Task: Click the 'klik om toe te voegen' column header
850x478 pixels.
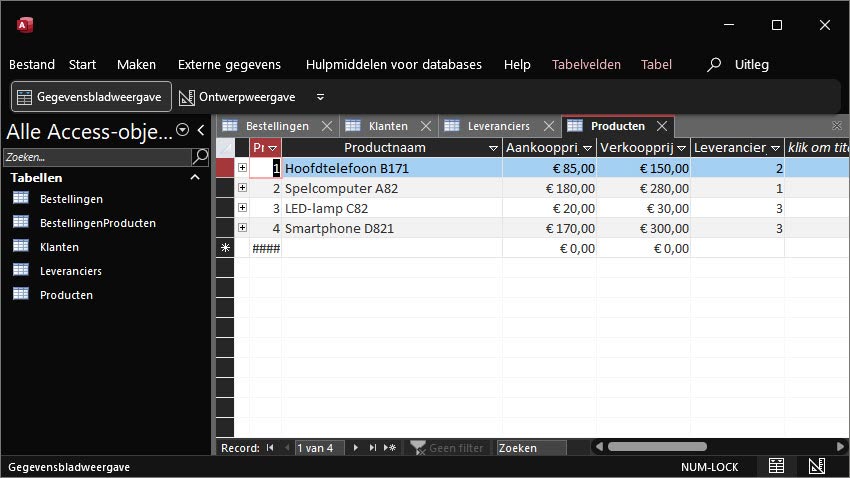Action: [817, 147]
